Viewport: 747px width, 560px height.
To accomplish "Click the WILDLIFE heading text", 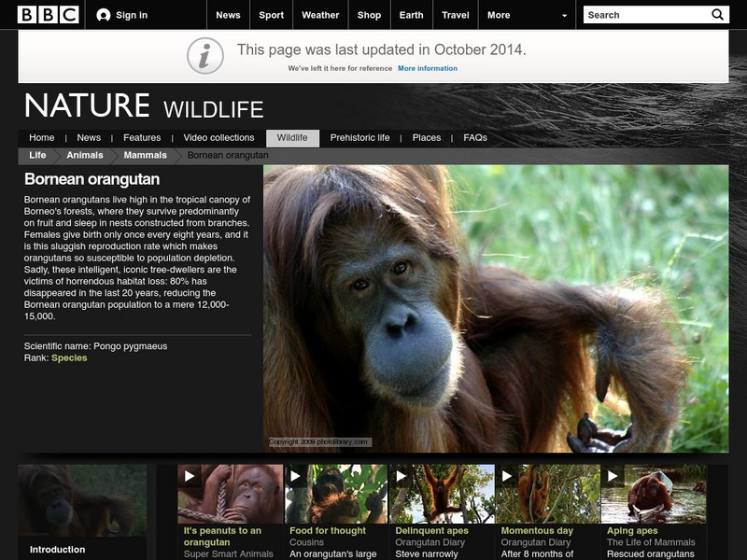I will click(214, 109).
